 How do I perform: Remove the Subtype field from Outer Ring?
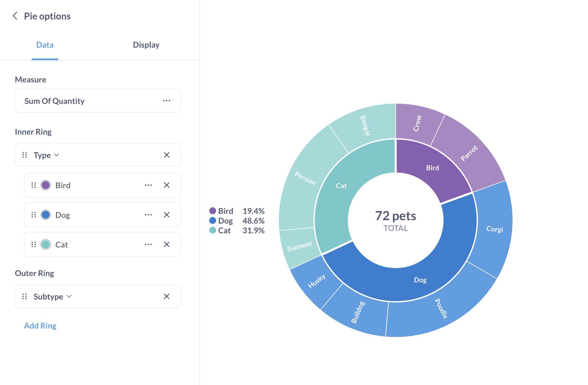coord(167,296)
